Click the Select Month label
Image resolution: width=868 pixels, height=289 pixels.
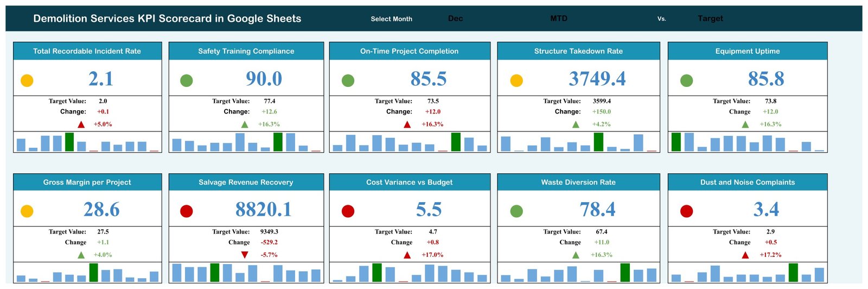[391, 19]
